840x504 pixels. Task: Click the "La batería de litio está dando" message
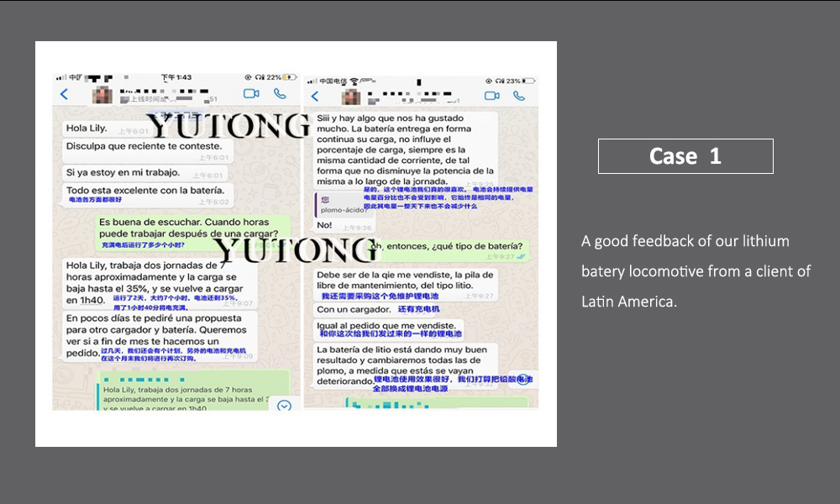click(406, 366)
